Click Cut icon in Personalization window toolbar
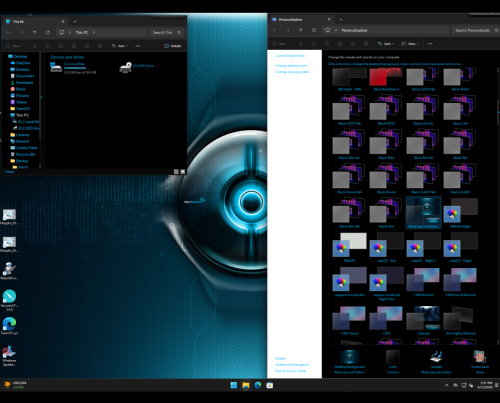500x403 pixels. pos(301,44)
